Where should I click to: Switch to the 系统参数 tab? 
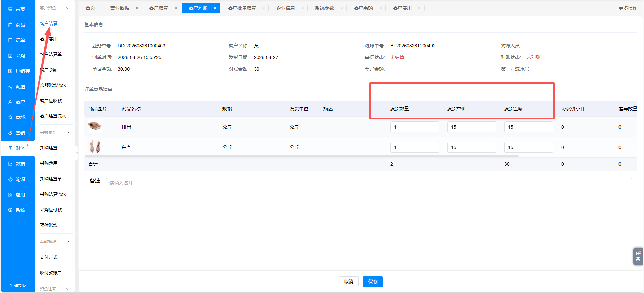pos(325,8)
